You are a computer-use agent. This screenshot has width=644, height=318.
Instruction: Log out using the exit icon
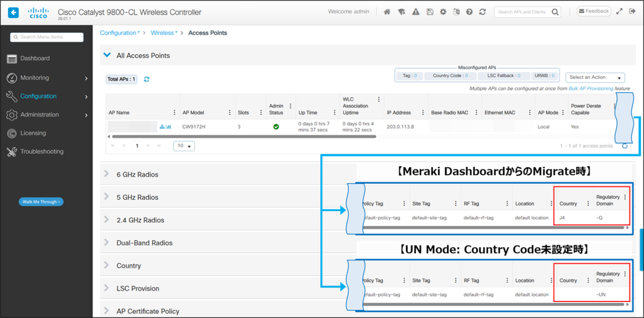(632, 11)
